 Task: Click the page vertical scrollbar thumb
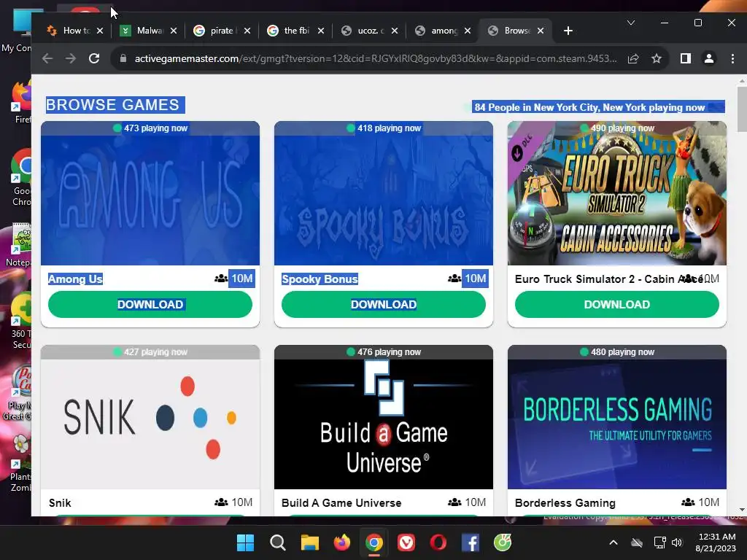pyautogui.click(x=742, y=109)
